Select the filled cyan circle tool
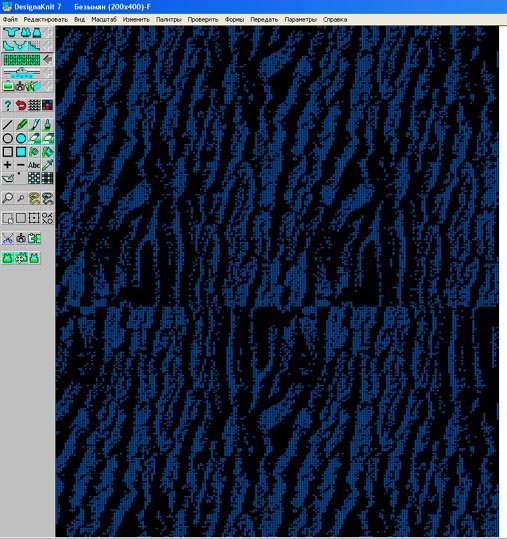Screen dimensions: 507x539 point(21,139)
